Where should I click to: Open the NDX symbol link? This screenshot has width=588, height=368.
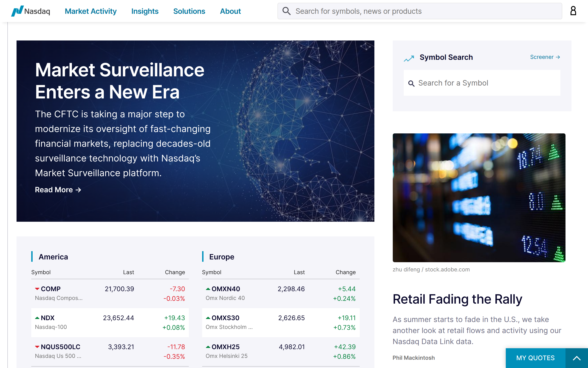click(x=48, y=318)
